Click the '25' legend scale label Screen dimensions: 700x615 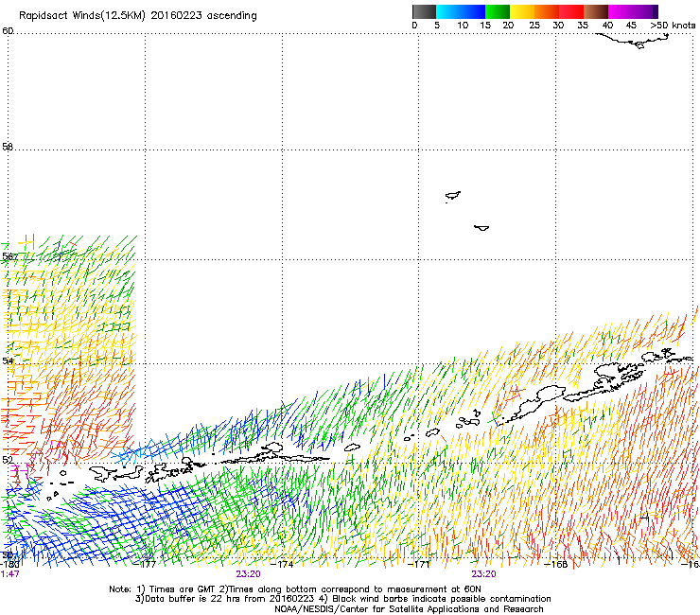click(x=534, y=26)
